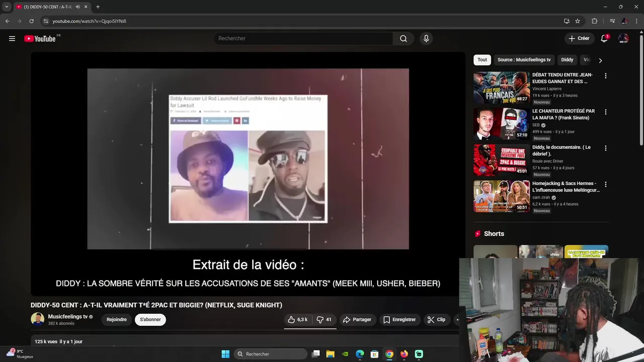
Task: Open Firefox from the taskbar
Action: (404, 354)
